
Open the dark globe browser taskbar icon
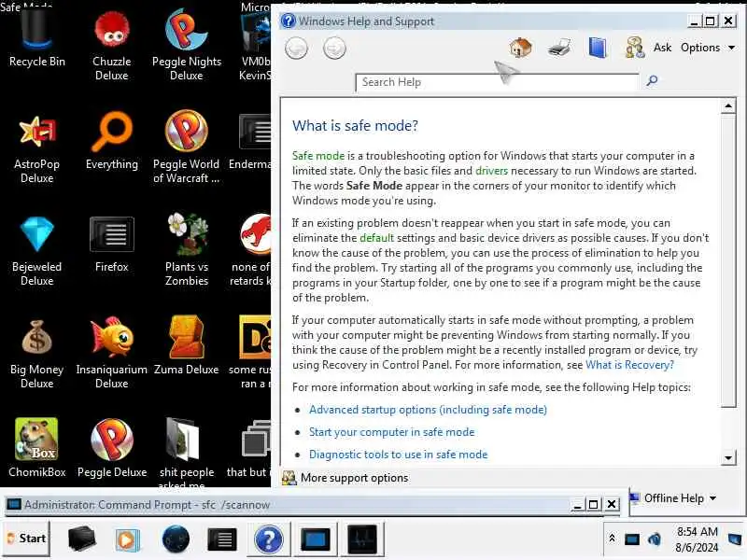coord(176,539)
